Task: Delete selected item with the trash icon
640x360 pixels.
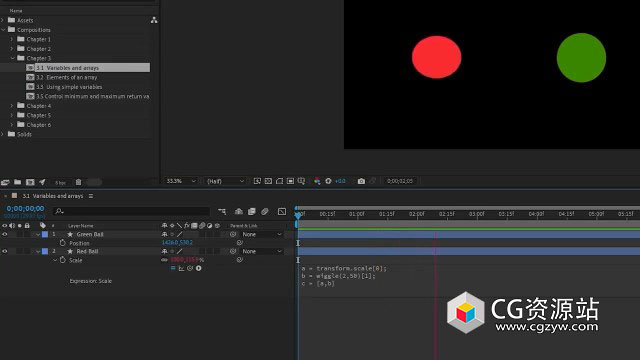Action: (78, 182)
